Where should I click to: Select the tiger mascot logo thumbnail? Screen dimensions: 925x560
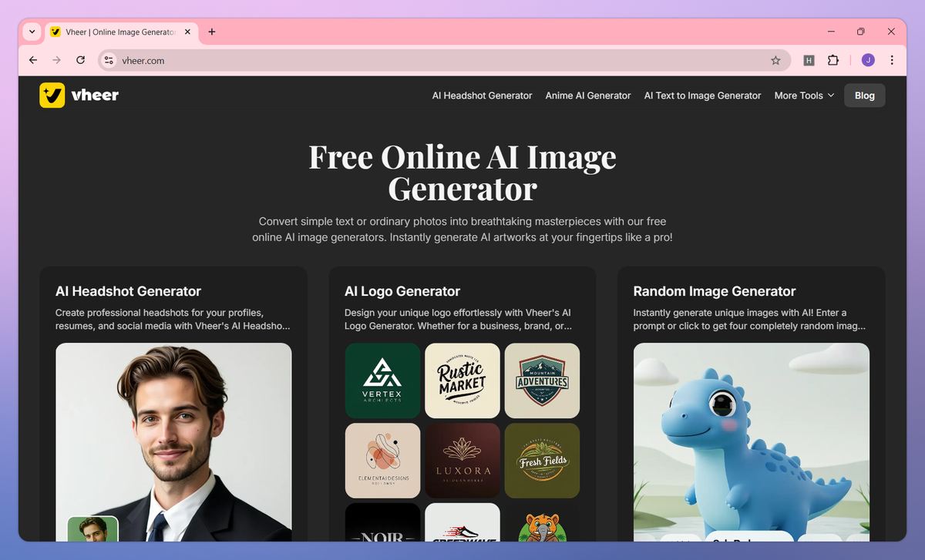click(542, 522)
